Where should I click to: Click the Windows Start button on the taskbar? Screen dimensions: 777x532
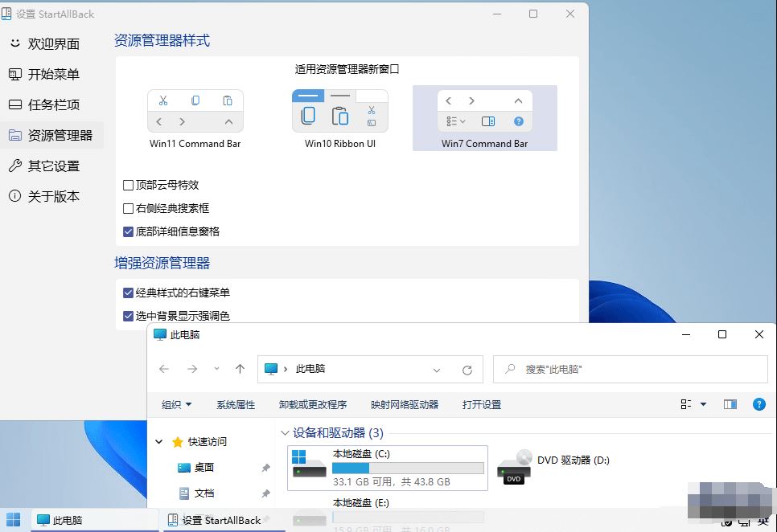(x=14, y=520)
